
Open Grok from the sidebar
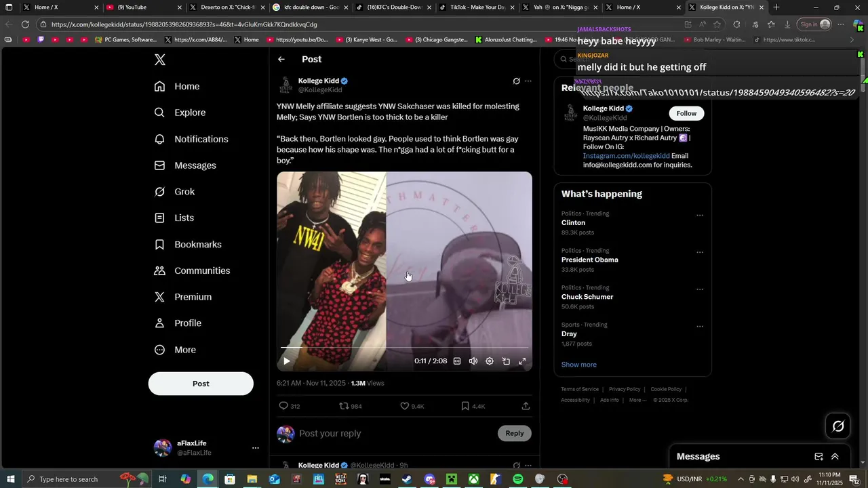[x=174, y=192]
